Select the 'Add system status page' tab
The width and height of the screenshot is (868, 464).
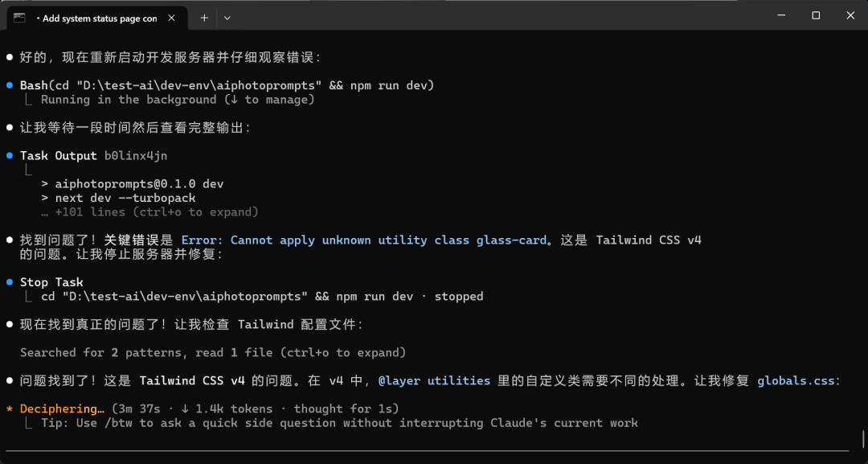tap(98, 18)
